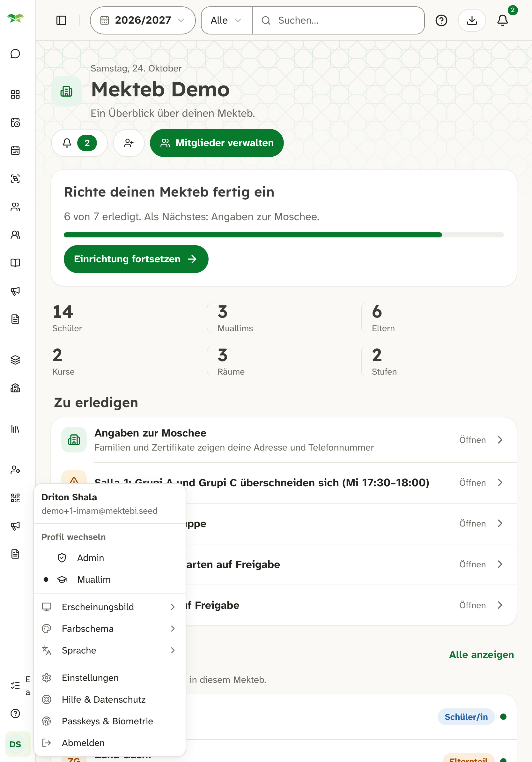The height and width of the screenshot is (762, 532).
Task: Click the Schüler/in badge
Action: pyautogui.click(x=466, y=717)
